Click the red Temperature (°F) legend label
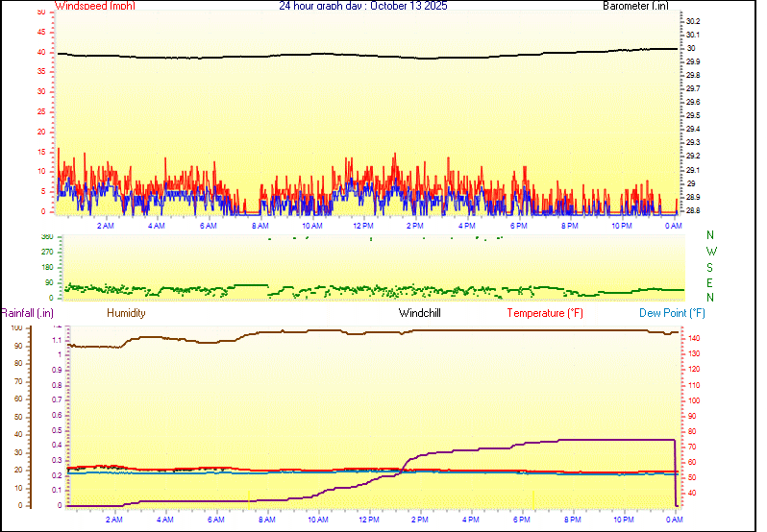This screenshot has height=532, width=767. (x=544, y=313)
